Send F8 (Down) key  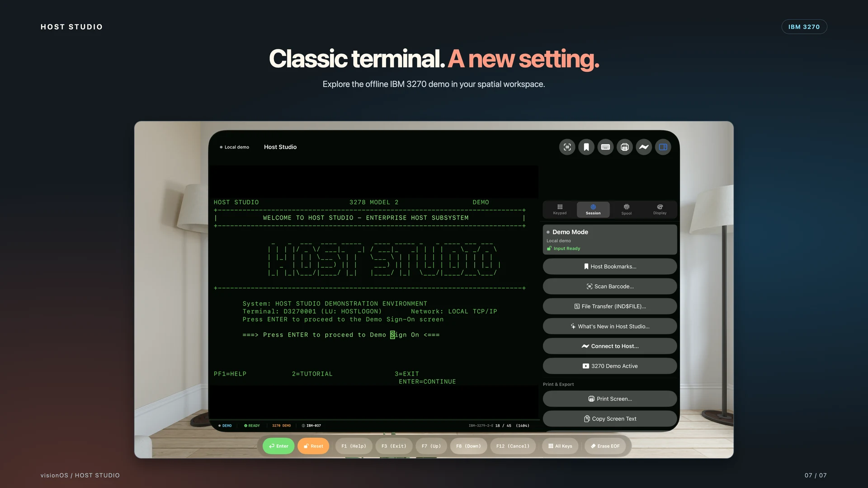click(468, 446)
